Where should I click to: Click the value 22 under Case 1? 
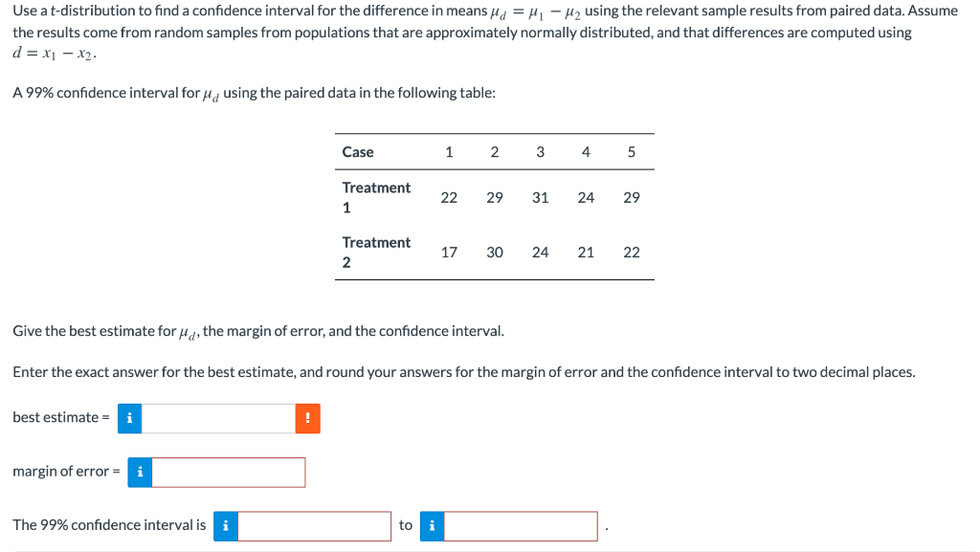point(448,197)
